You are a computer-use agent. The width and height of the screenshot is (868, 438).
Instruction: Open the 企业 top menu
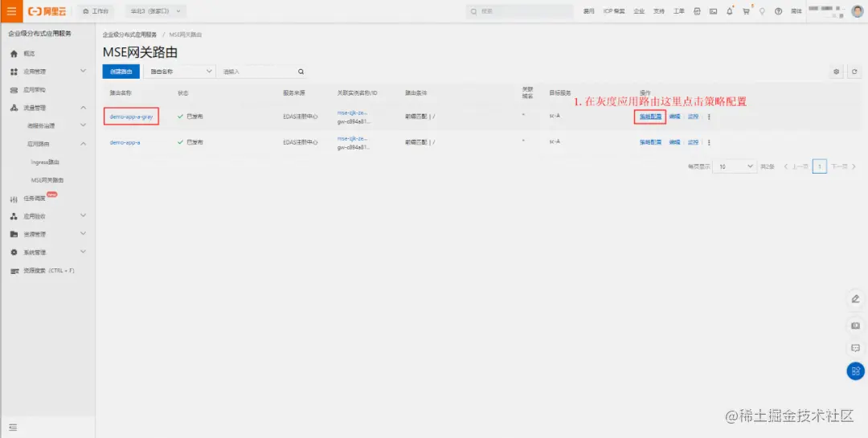[639, 11]
